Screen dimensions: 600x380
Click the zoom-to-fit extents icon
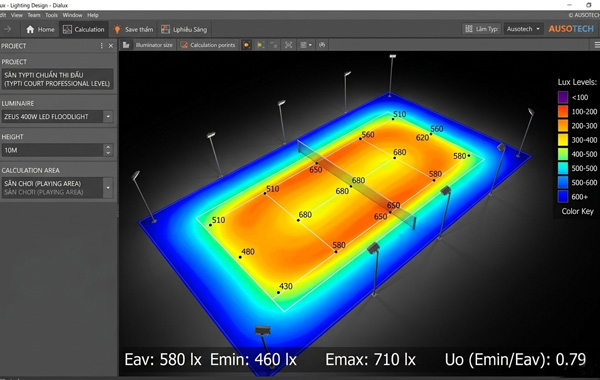[x=289, y=45]
